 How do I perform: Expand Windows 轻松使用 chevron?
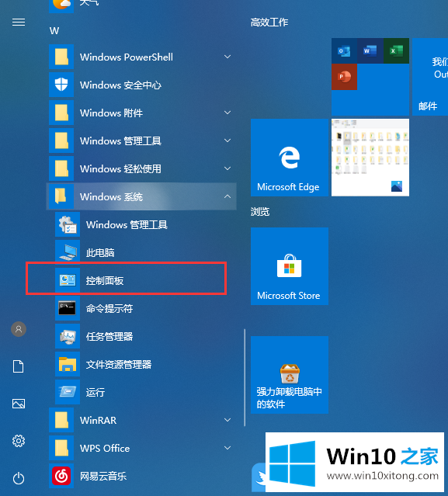tap(227, 168)
